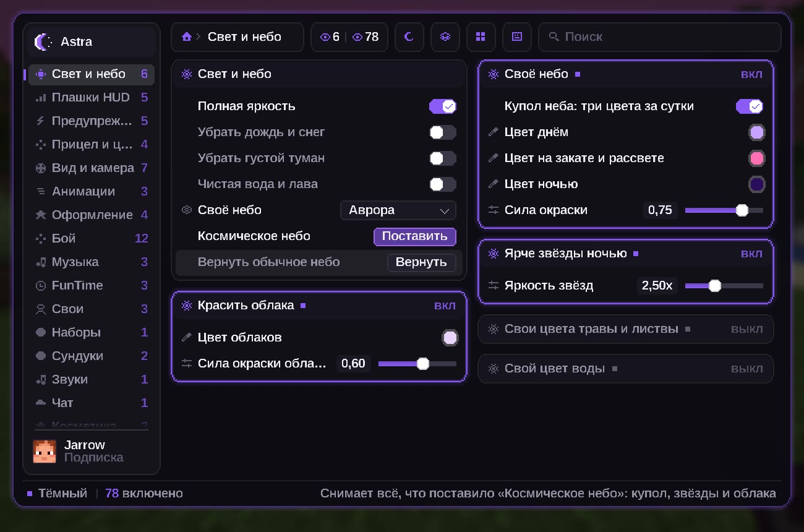
Task: Click the home icon in the breadcrumb
Action: [x=187, y=37]
